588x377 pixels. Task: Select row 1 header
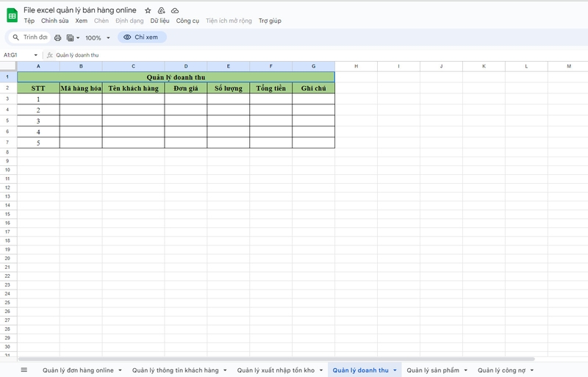[8, 77]
